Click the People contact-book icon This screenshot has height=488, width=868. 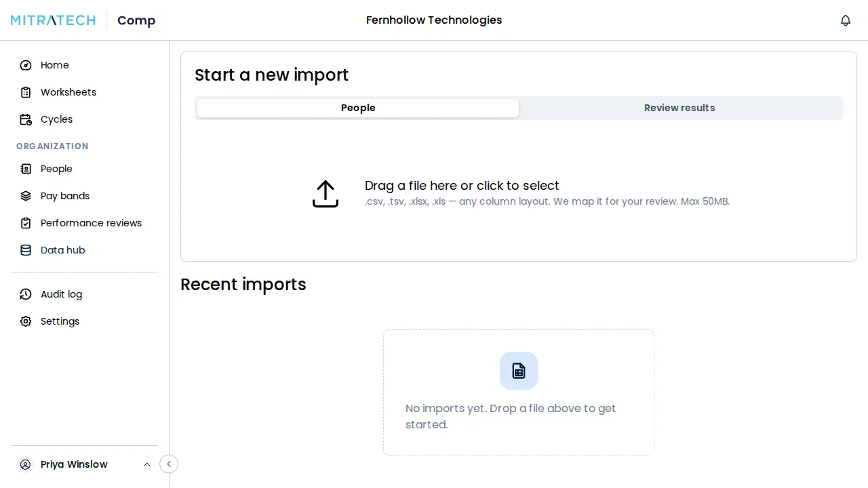click(x=26, y=169)
